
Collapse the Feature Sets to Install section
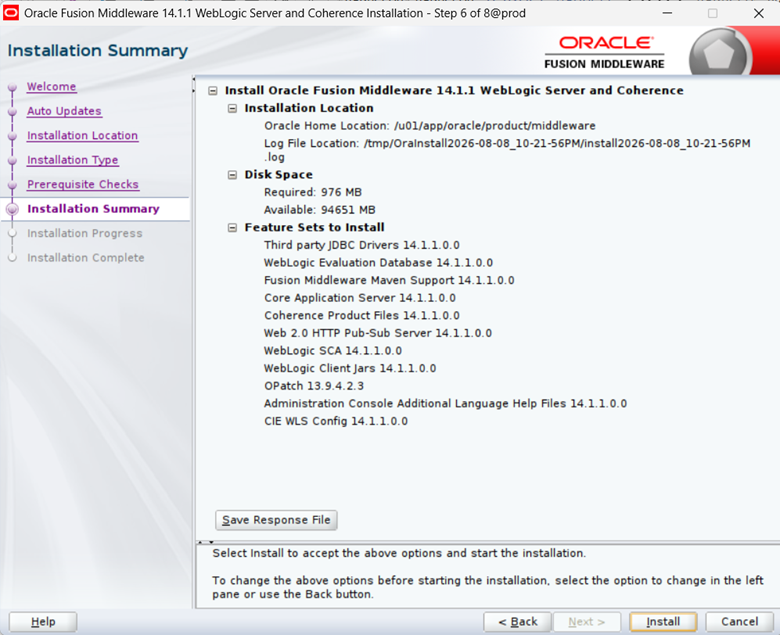tap(232, 228)
